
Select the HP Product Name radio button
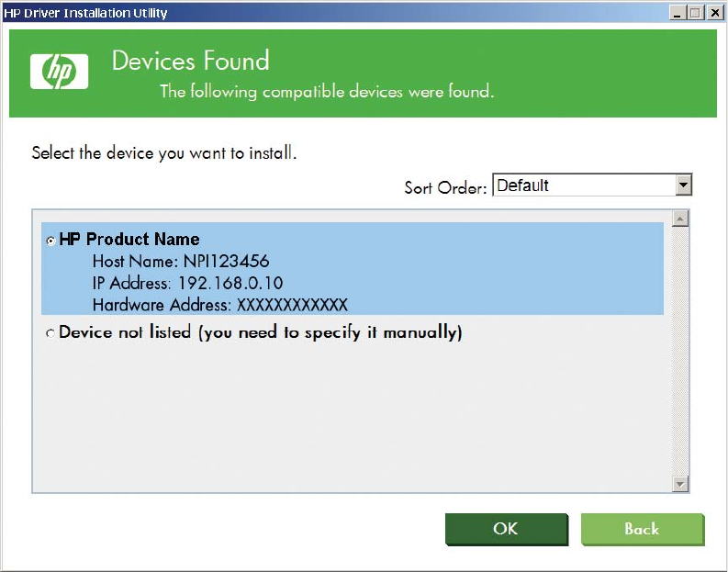pyautogui.click(x=50, y=241)
